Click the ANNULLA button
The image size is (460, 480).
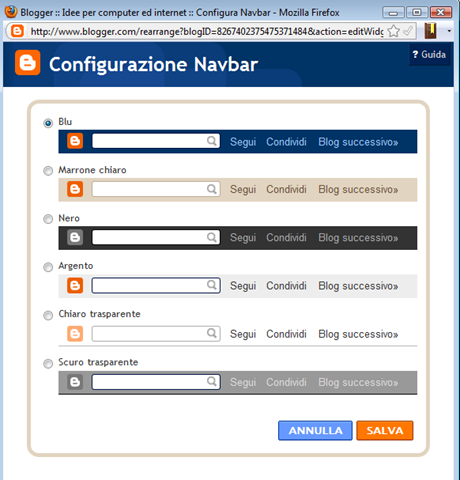pyautogui.click(x=315, y=431)
